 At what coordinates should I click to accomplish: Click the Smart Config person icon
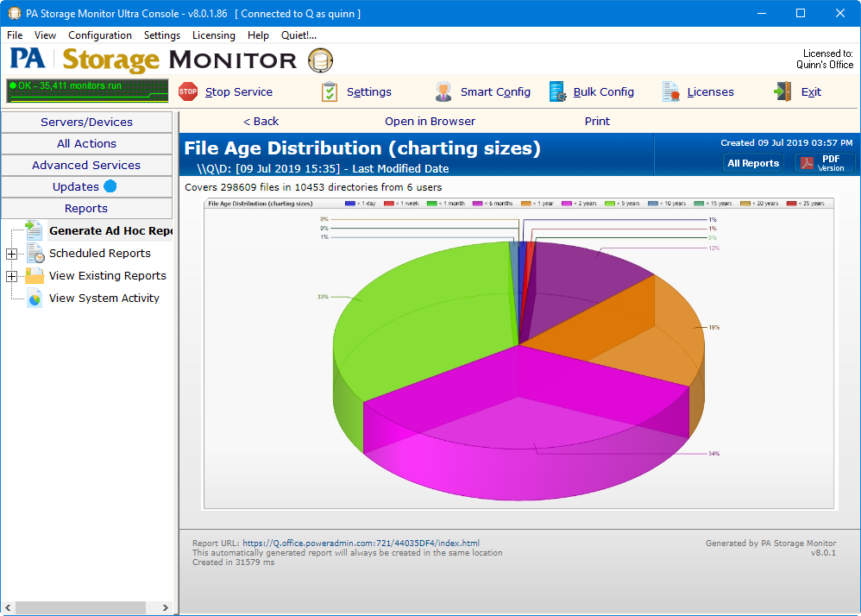[x=443, y=91]
